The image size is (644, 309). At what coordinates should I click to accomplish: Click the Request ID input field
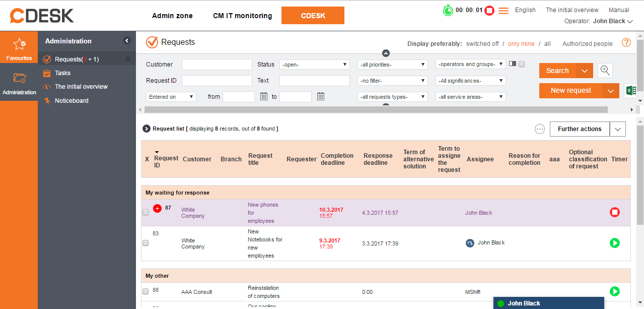point(217,81)
